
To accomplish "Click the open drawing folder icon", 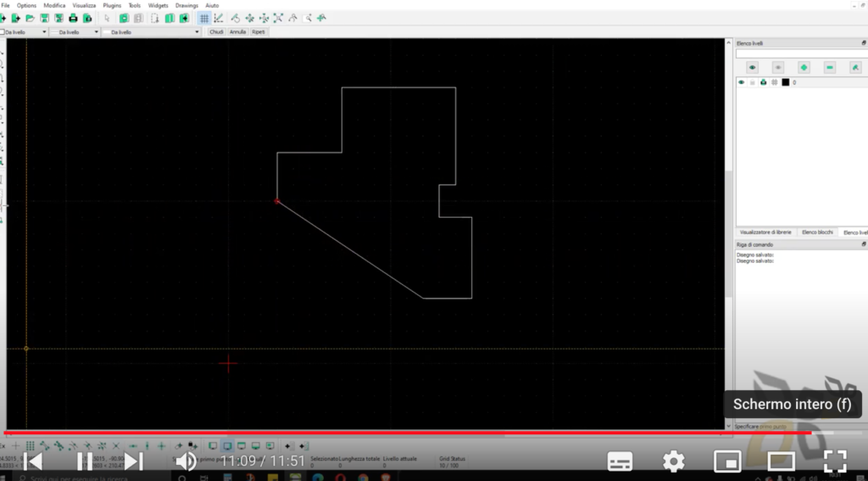I will pyautogui.click(x=30, y=19).
